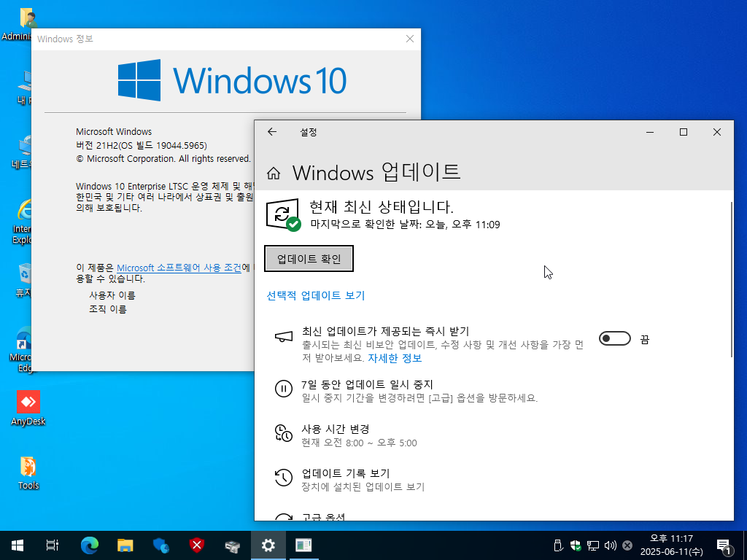Open 선택적 업데이트 보기 link

(x=315, y=295)
